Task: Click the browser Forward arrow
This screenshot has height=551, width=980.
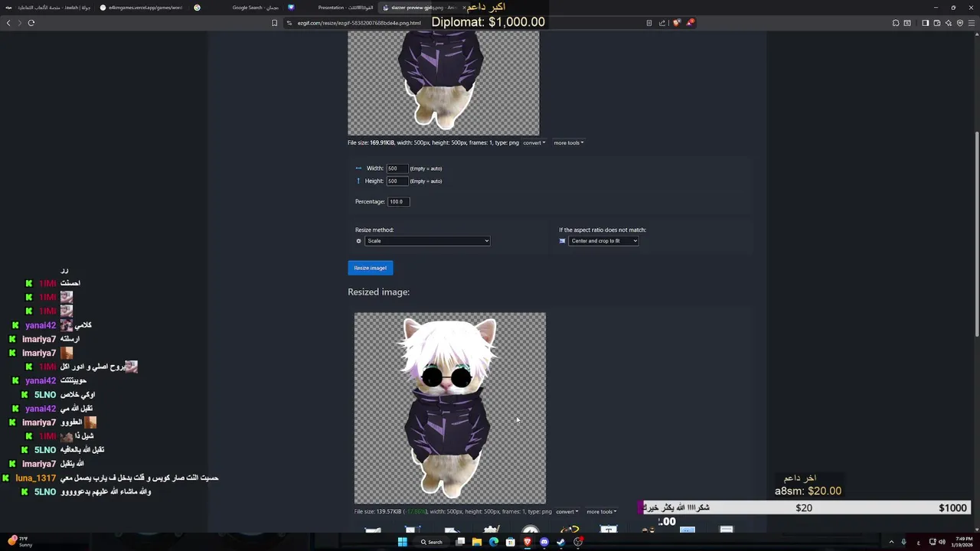Action: click(19, 23)
